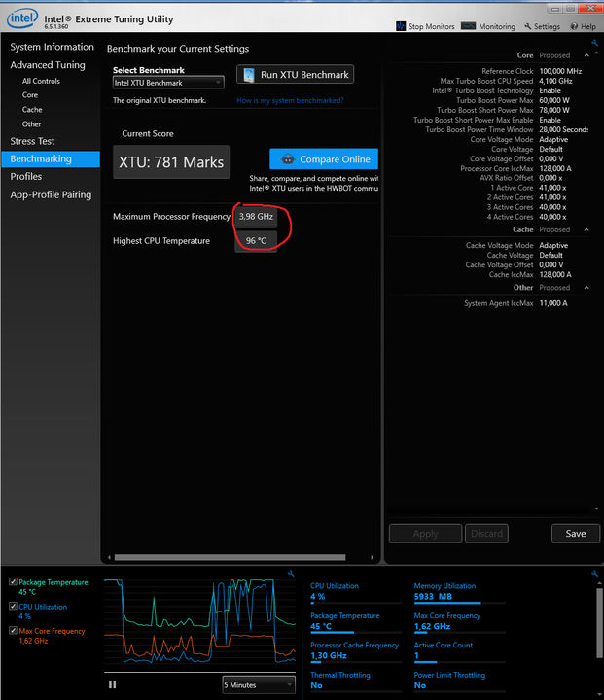
Task: Open Advanced Tuning section
Action: (48, 65)
